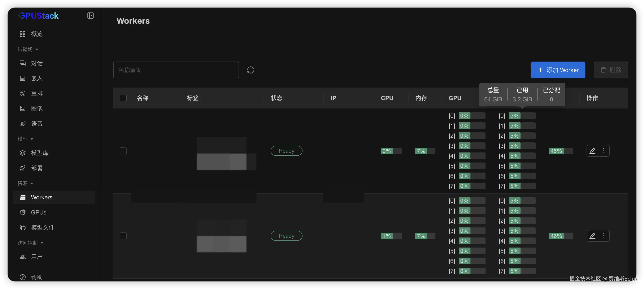The width and height of the screenshot is (644, 289).
Task: Open the three-dot menu for the second worker
Action: point(604,236)
